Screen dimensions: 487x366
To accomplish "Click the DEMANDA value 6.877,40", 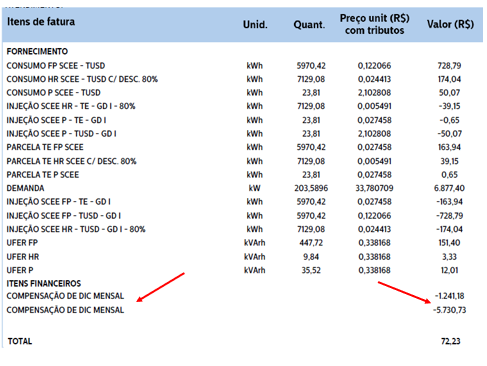I will pos(449,188).
